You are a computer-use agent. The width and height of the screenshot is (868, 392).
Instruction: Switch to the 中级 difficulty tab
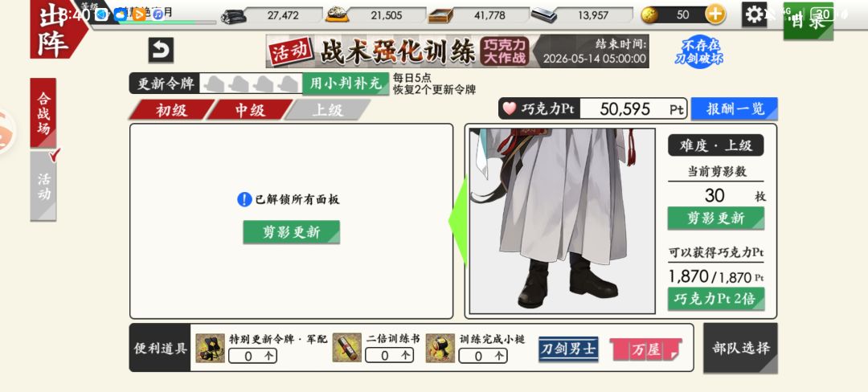[x=250, y=110]
